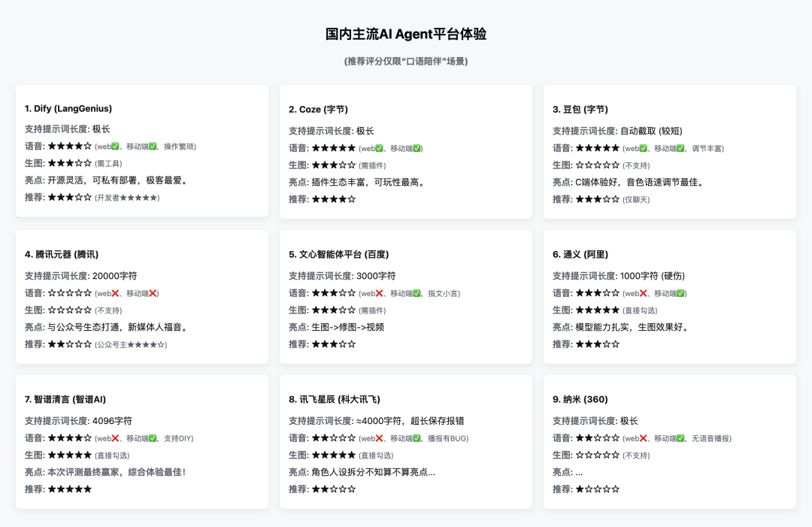Viewport: 812px width, 527px height.
Task: Click 通义's prompt length 1000字符 (硬伤)
Action: (653, 276)
